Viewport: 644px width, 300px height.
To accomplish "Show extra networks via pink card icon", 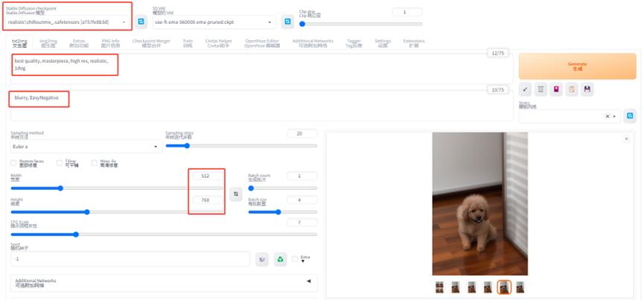I will (556, 89).
